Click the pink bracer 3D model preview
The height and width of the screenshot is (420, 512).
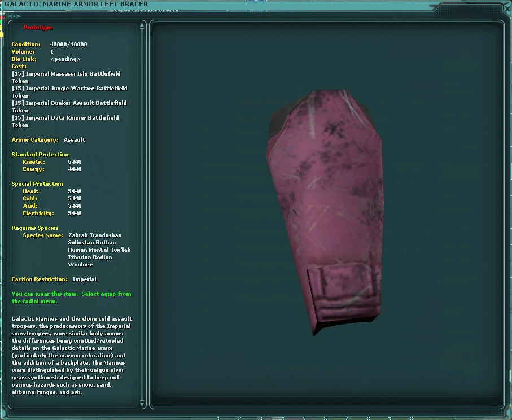pyautogui.click(x=325, y=212)
